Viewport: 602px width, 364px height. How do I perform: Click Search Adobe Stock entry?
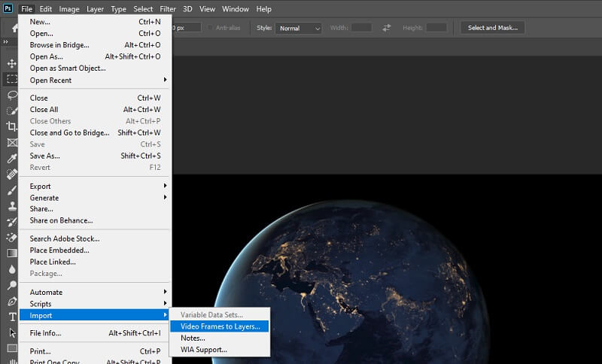[x=65, y=239]
